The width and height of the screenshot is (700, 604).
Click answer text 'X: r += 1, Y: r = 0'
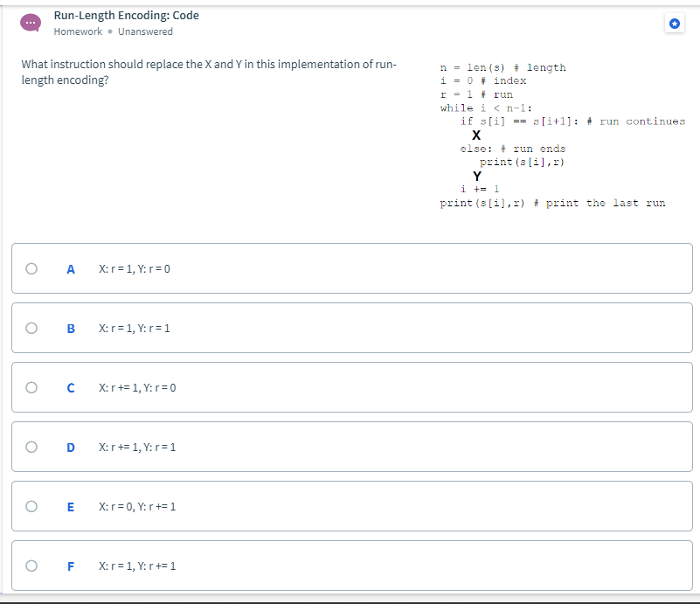(x=137, y=387)
